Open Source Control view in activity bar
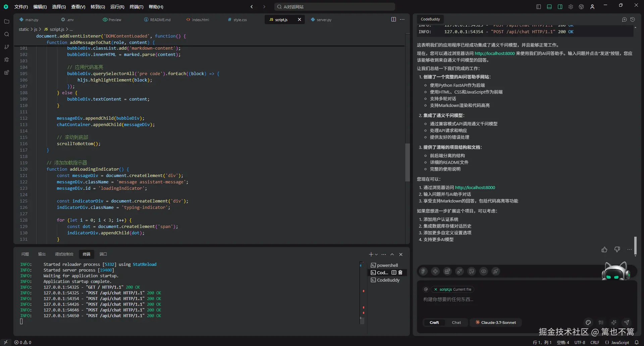The width and height of the screenshot is (644, 346). [x=6, y=47]
